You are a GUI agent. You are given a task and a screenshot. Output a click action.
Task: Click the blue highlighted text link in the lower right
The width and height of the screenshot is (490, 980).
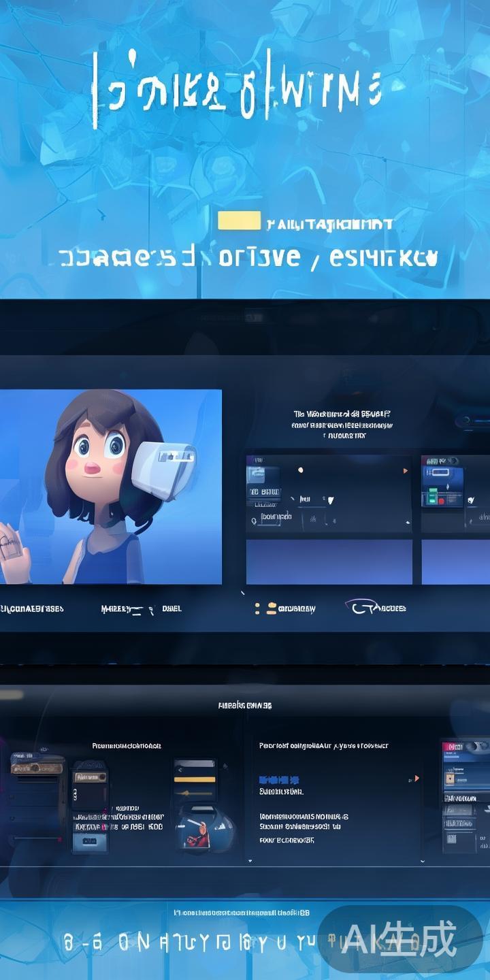pyautogui.click(x=279, y=779)
